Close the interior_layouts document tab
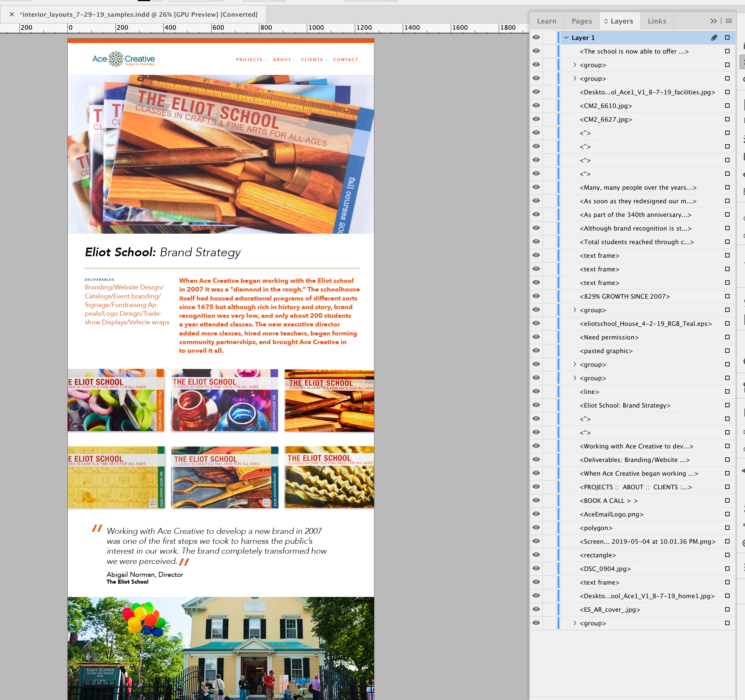745x700 pixels. pos(12,14)
